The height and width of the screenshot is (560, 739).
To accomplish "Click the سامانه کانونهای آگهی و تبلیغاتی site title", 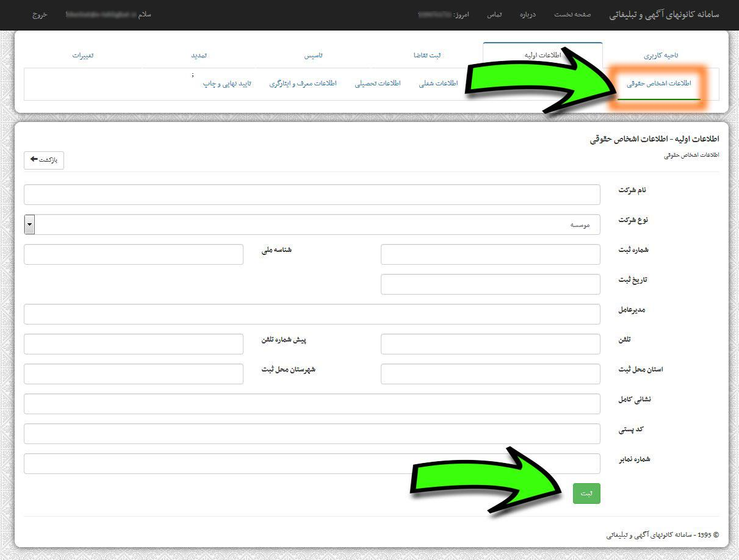I will click(x=665, y=15).
